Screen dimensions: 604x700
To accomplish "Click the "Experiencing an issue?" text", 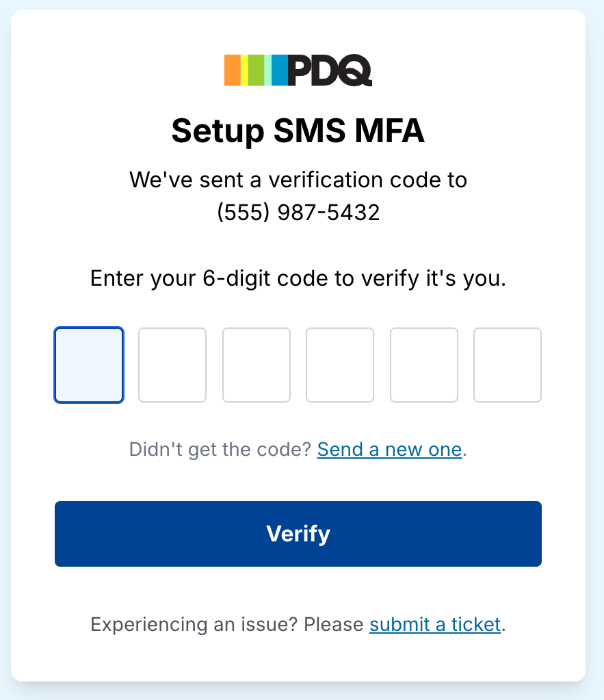I will (194, 625).
